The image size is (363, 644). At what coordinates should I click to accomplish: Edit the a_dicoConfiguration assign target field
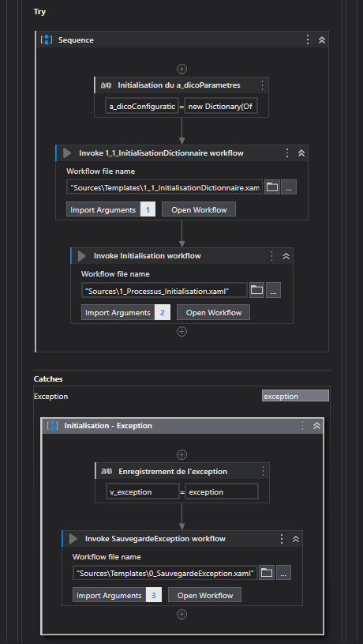(x=142, y=107)
